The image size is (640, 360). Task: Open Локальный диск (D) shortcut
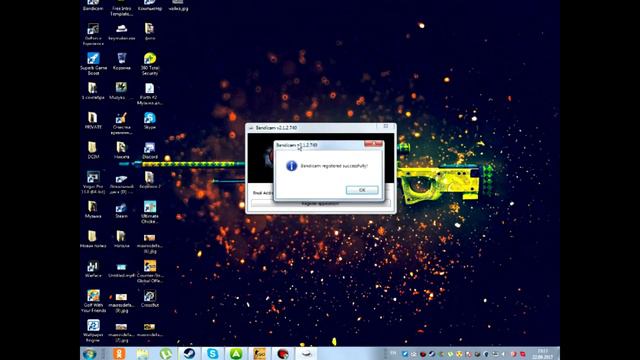tap(121, 182)
